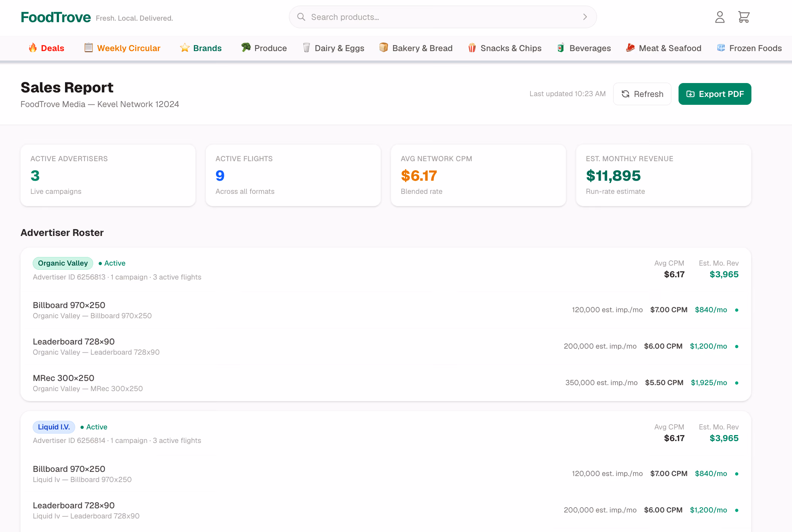The width and height of the screenshot is (792, 532).
Task: Open the shopping cart icon
Action: pyautogui.click(x=744, y=17)
